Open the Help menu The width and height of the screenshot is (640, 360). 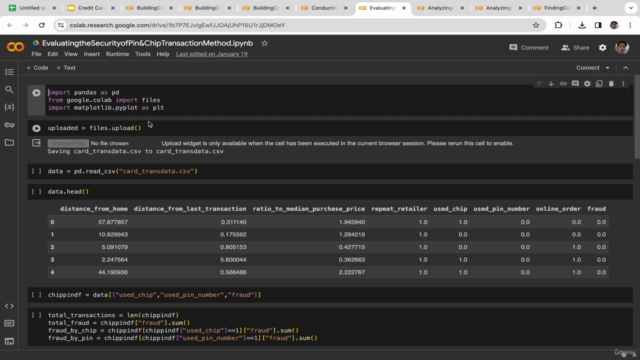pyautogui.click(x=163, y=54)
